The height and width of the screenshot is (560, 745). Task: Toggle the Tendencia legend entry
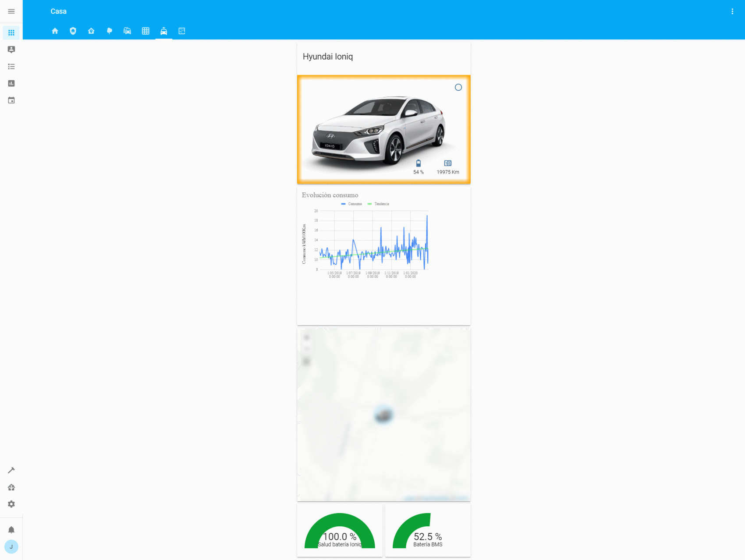[378, 204]
